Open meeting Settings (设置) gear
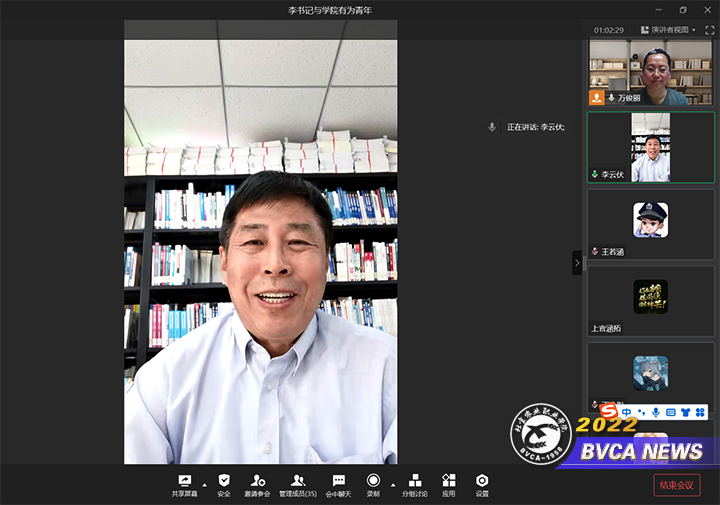Screen dimensions: 720x505 (482, 481)
